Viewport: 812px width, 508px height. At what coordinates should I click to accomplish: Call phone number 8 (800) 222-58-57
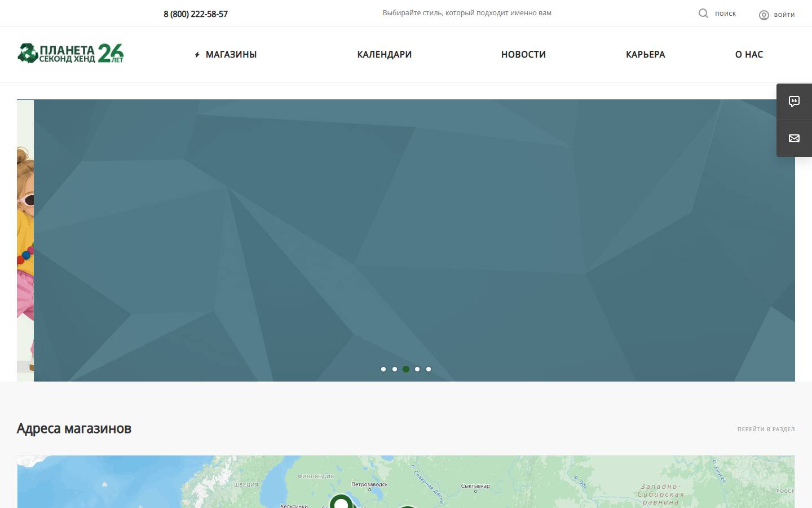(196, 14)
